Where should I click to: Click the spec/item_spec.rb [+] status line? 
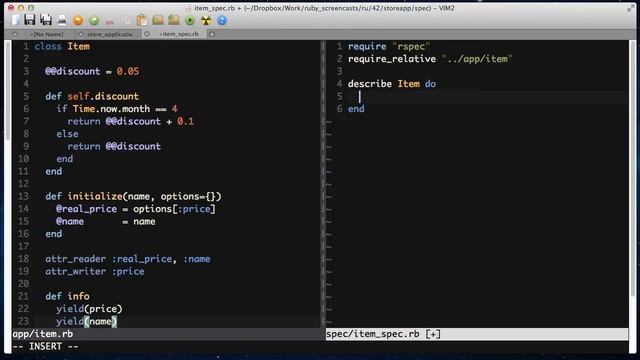click(477, 334)
